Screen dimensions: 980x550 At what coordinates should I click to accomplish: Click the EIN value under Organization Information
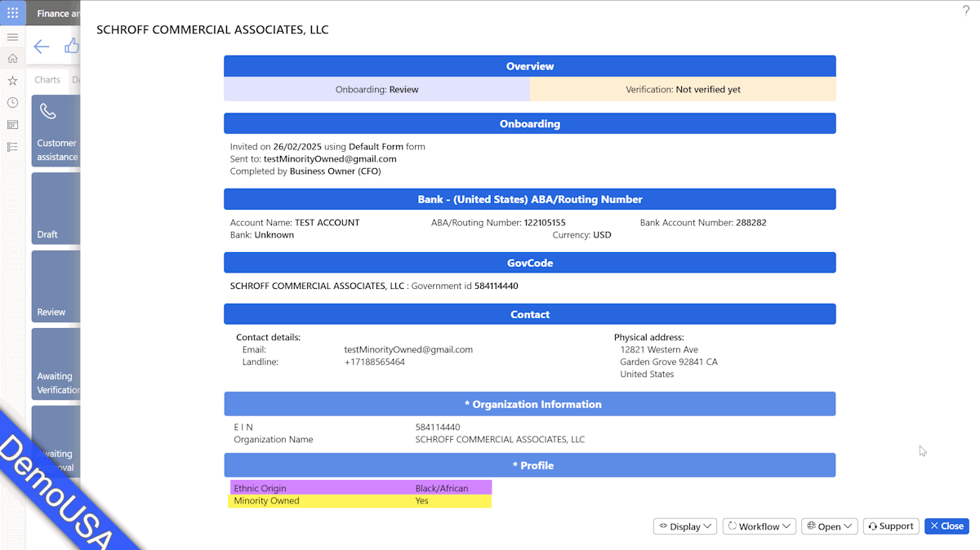coord(438,427)
